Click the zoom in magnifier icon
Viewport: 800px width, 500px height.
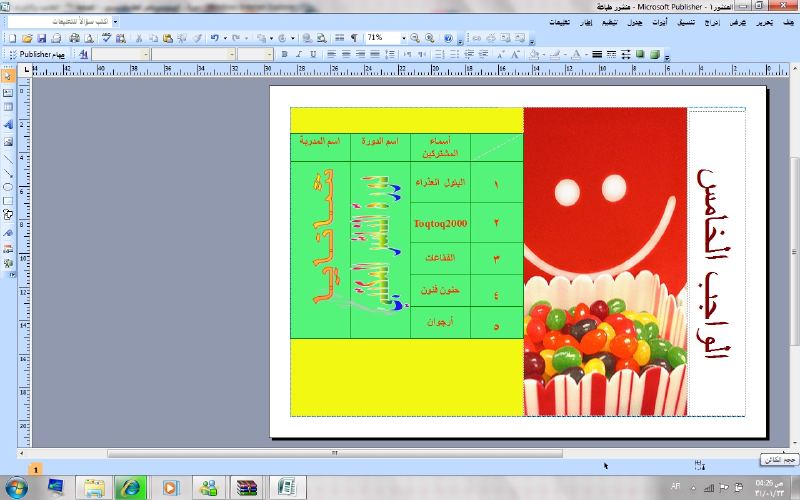coord(429,38)
